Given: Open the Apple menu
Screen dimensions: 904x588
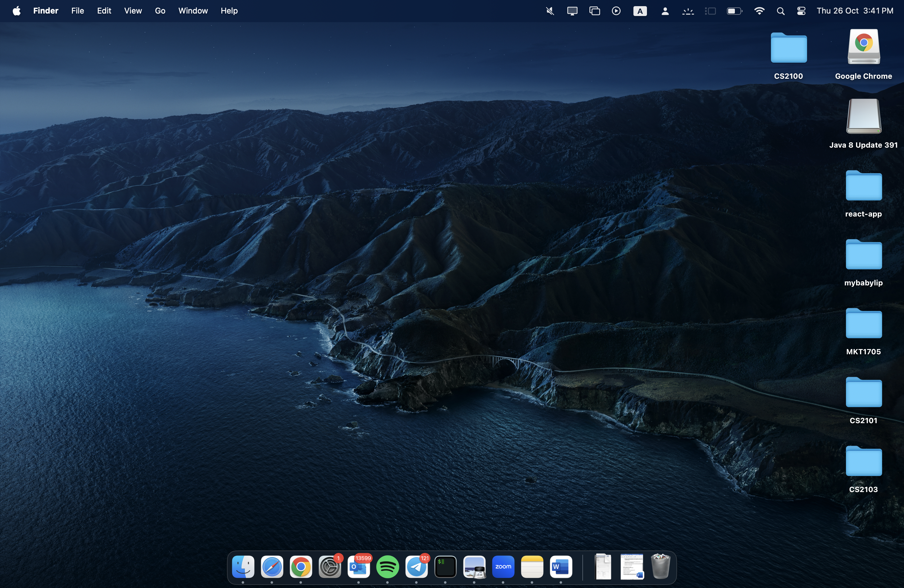Looking at the screenshot, I should [16, 11].
